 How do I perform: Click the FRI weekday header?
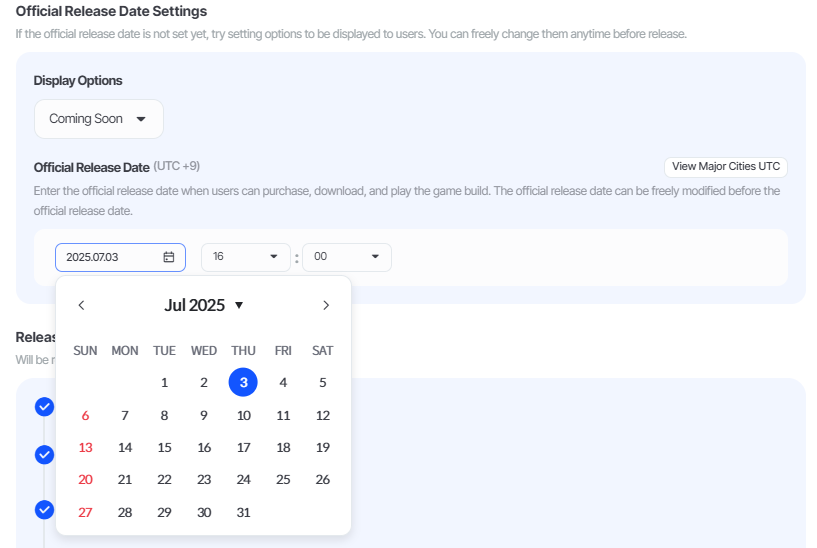pyautogui.click(x=283, y=351)
